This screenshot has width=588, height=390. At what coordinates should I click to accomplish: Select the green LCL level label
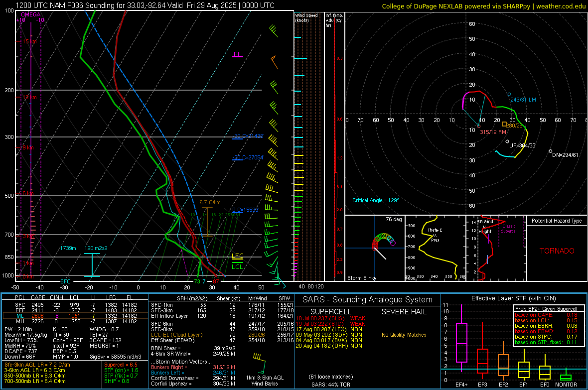coord(237,266)
